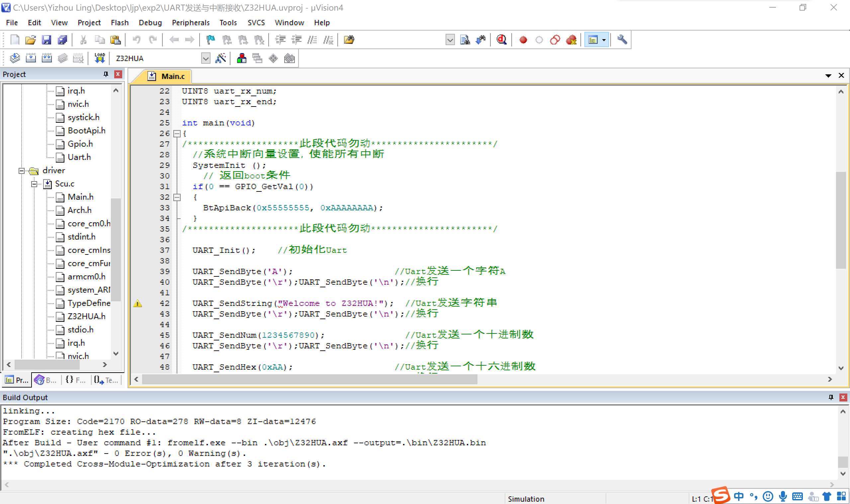Open Sogou emoji smiley icon
This screenshot has width=850, height=504.
coord(768,496)
